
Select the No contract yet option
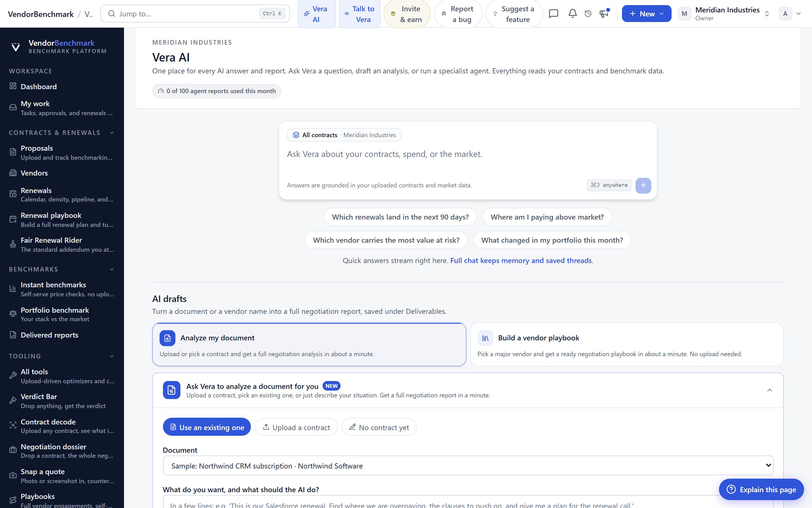[379, 427]
